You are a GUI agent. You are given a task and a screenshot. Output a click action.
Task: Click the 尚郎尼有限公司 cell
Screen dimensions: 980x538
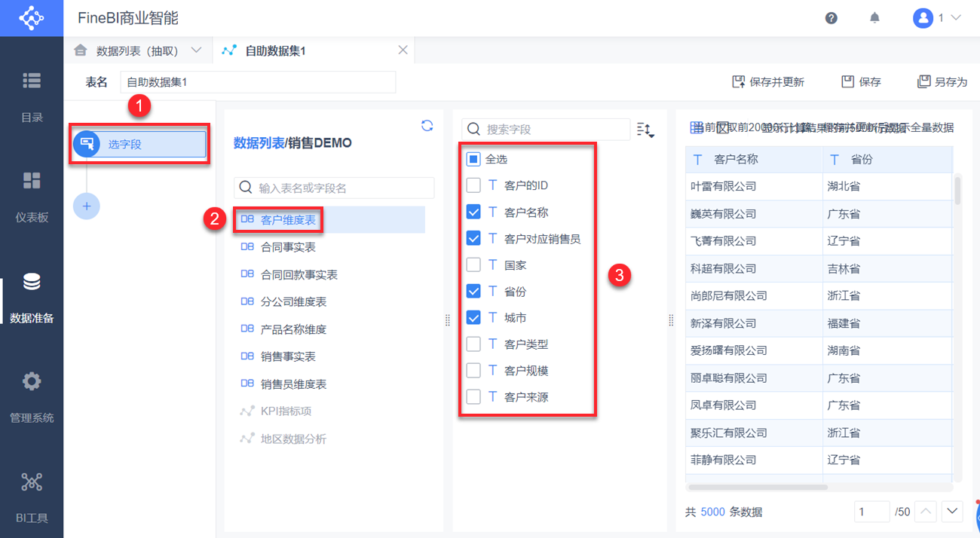pos(754,296)
